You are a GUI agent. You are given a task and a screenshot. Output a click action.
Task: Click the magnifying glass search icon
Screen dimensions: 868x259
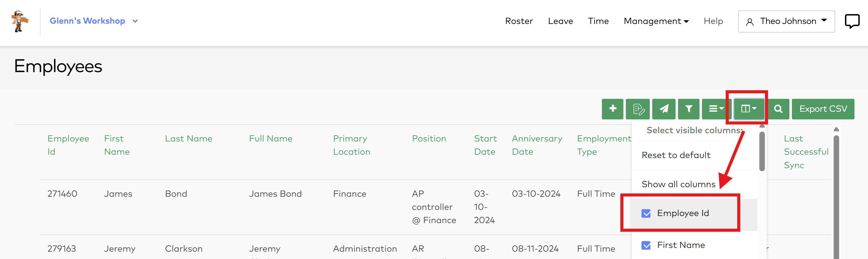tap(778, 109)
